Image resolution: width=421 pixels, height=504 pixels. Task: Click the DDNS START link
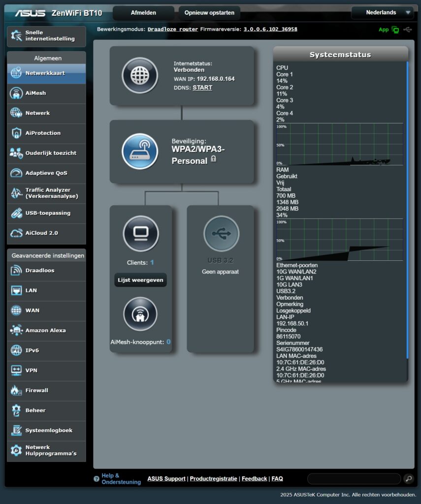click(x=202, y=88)
